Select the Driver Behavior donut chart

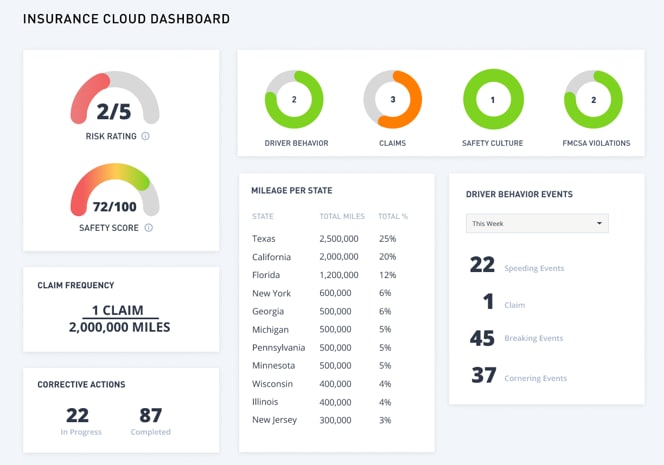point(294,100)
